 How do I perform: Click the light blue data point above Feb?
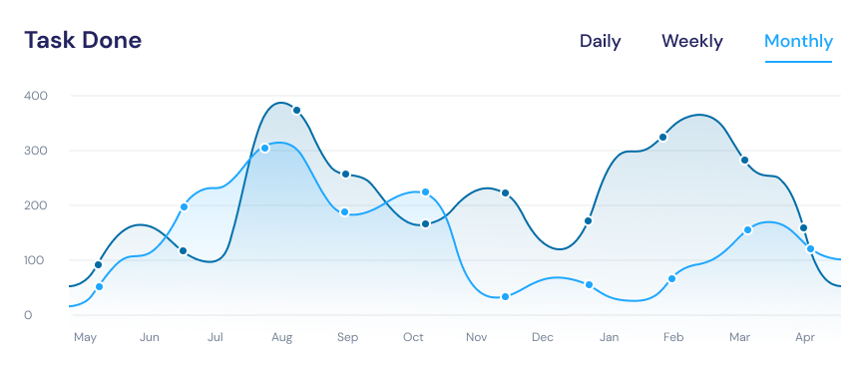tap(672, 279)
